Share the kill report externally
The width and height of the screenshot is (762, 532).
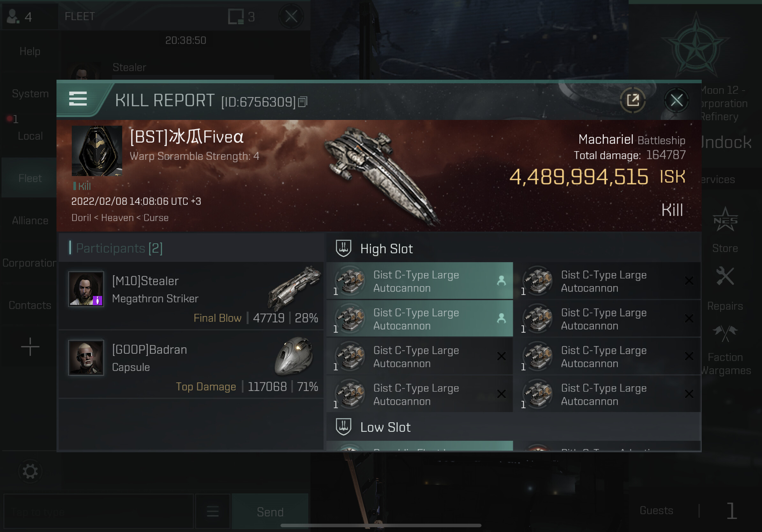tap(632, 100)
